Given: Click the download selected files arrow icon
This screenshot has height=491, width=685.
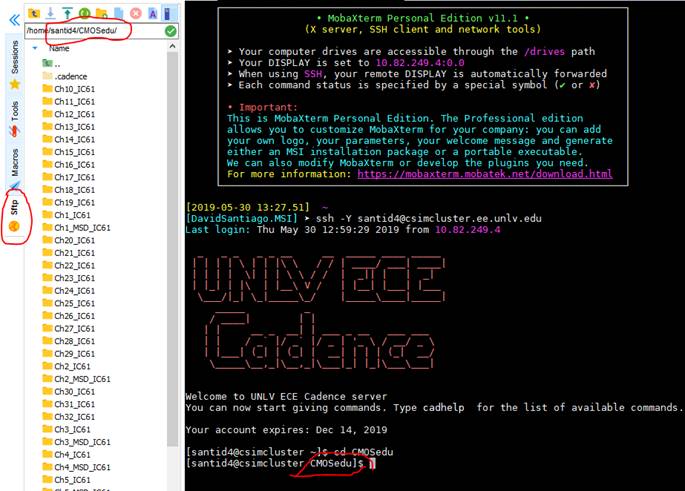Looking at the screenshot, I should click(51, 13).
